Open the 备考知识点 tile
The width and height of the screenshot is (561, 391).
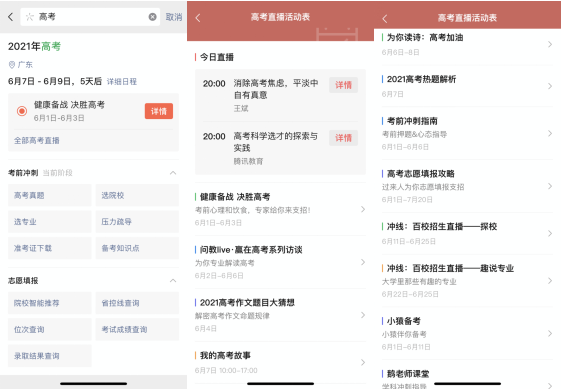[x=137, y=248]
